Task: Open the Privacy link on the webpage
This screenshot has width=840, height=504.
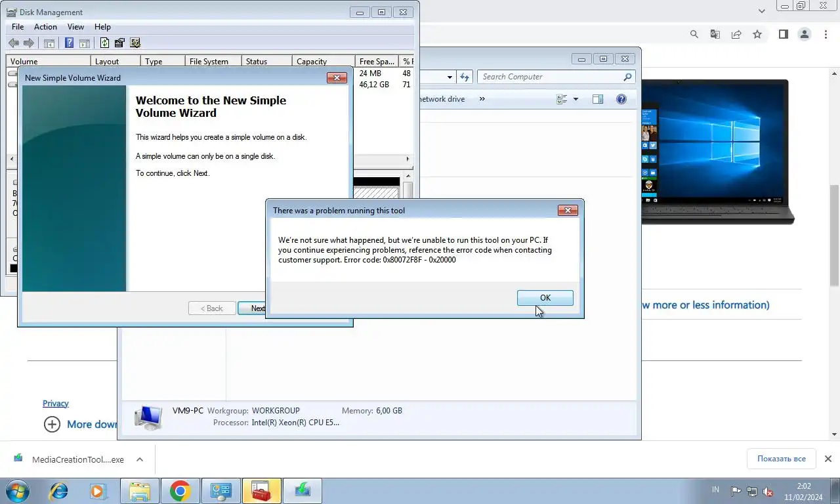Action: [56, 404]
